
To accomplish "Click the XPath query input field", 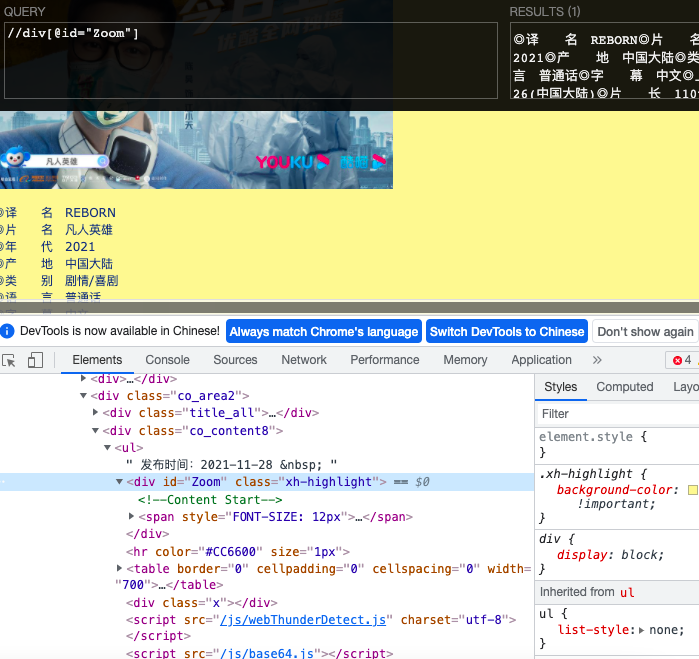I will (251, 60).
